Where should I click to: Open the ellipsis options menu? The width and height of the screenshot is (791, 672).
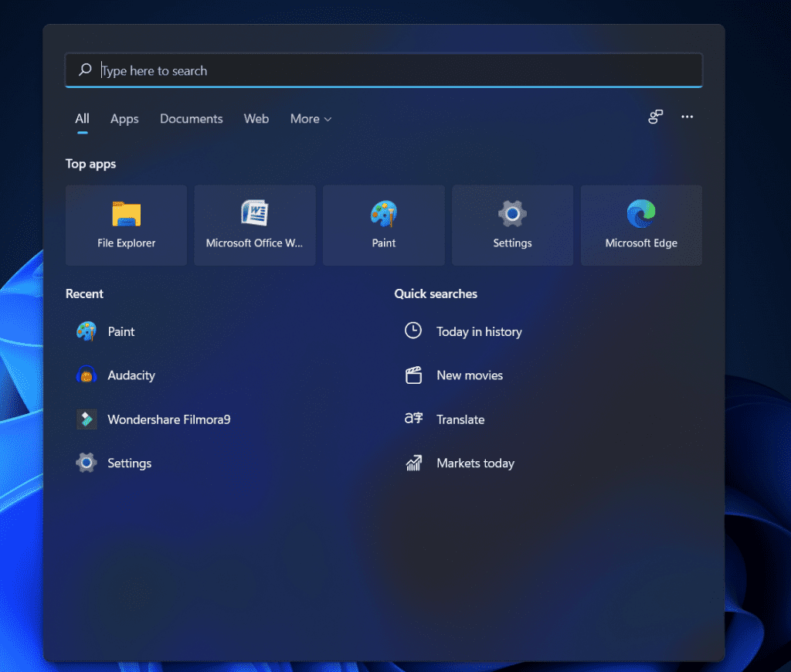tap(687, 117)
